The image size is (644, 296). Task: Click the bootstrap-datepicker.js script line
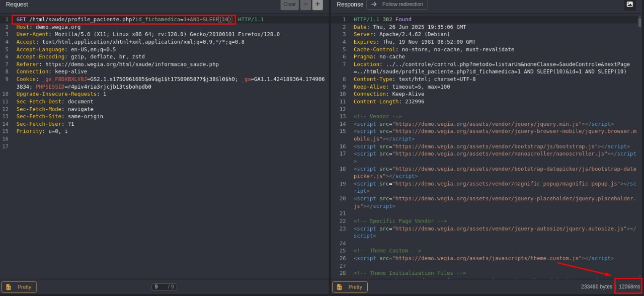pyautogui.click(x=495, y=173)
